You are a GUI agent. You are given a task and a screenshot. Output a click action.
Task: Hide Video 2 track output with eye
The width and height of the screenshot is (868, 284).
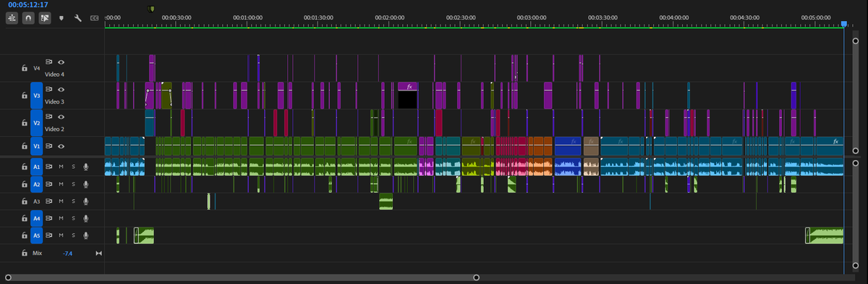[x=61, y=117]
